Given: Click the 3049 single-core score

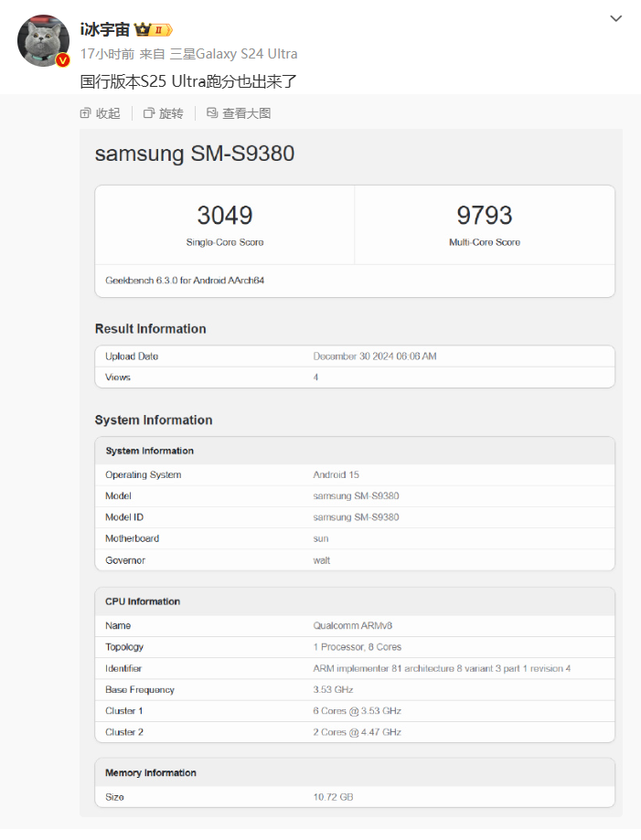Looking at the screenshot, I should (x=225, y=216).
